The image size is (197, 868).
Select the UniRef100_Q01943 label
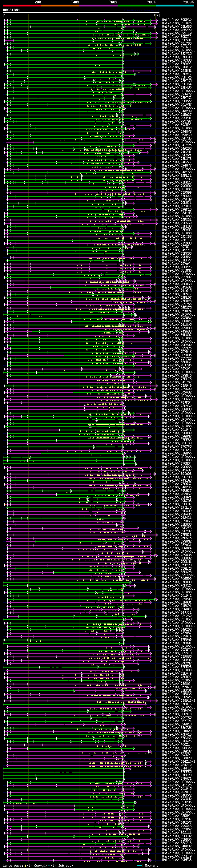[x=177, y=430]
